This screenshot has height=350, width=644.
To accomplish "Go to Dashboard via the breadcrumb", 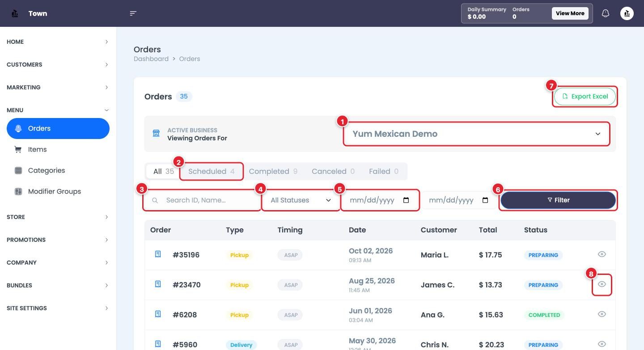I will pyautogui.click(x=151, y=59).
